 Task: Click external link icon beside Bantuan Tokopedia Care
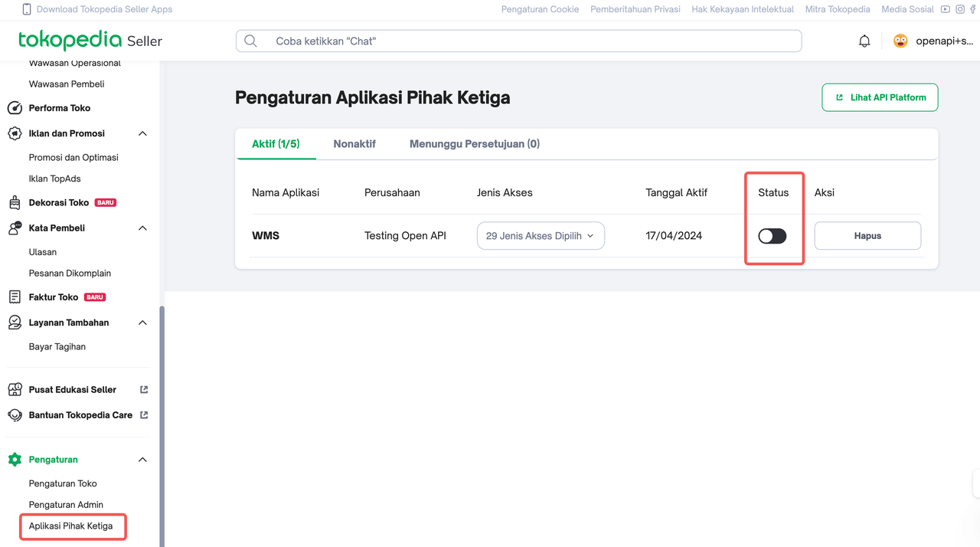[144, 414]
